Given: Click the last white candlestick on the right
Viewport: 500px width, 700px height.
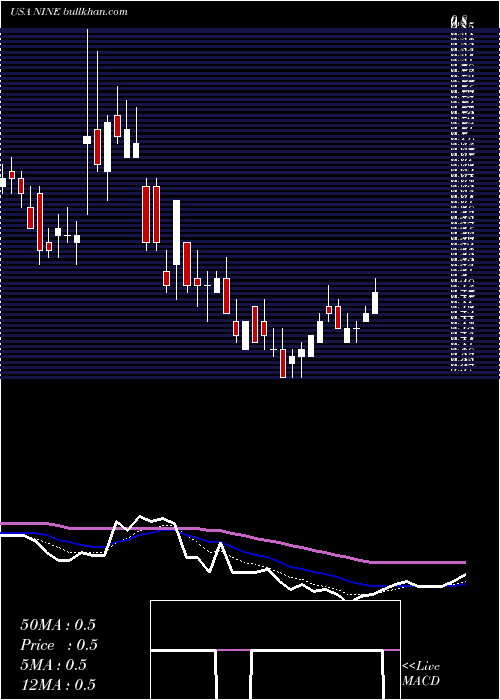Looking at the screenshot, I should (x=375, y=296).
